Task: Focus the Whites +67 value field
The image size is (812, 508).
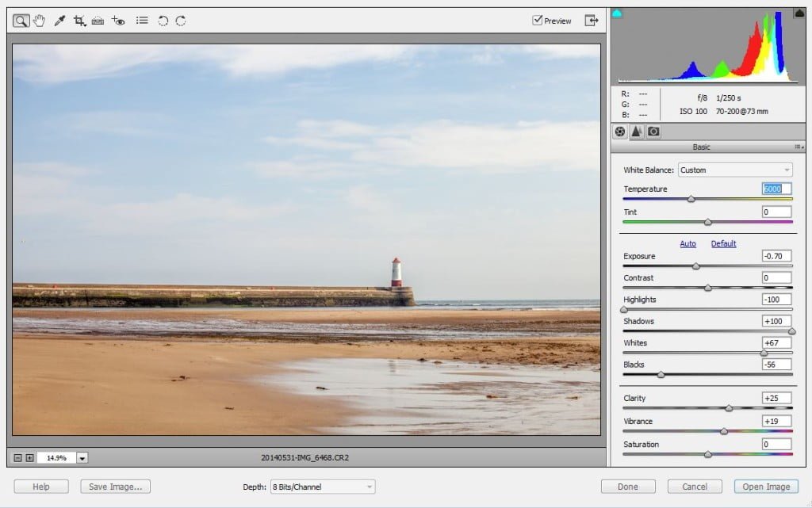Action: pyautogui.click(x=777, y=343)
